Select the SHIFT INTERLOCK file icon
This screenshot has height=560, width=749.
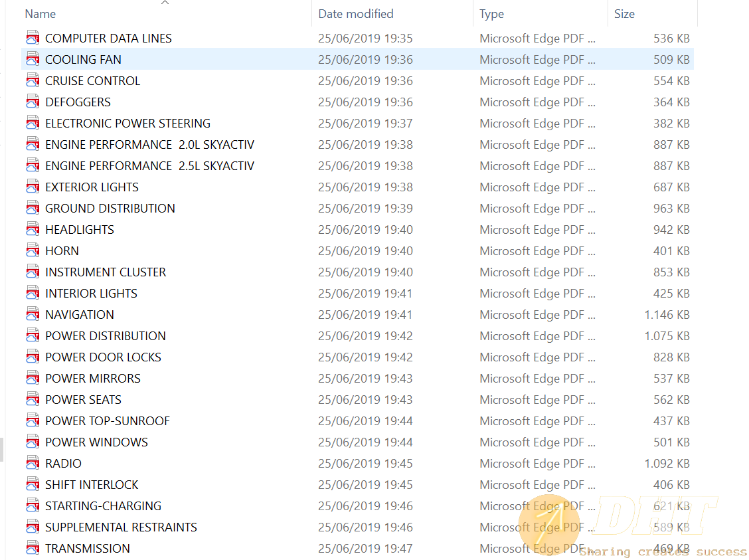(x=33, y=484)
